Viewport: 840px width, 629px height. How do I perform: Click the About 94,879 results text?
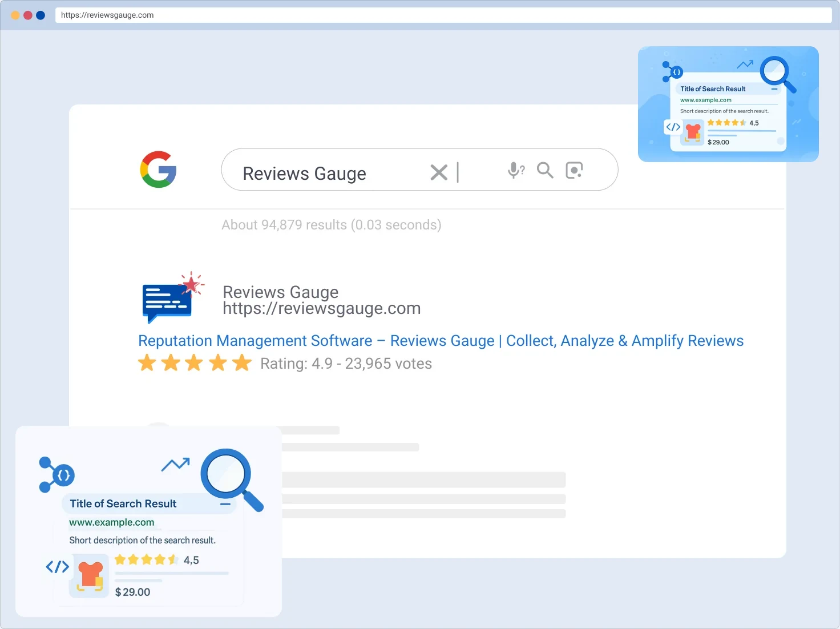[x=332, y=225]
